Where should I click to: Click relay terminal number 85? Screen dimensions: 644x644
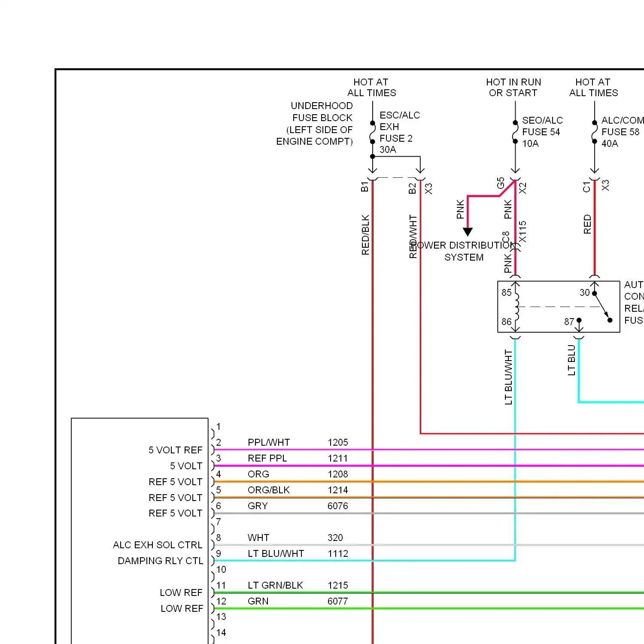pos(507,292)
